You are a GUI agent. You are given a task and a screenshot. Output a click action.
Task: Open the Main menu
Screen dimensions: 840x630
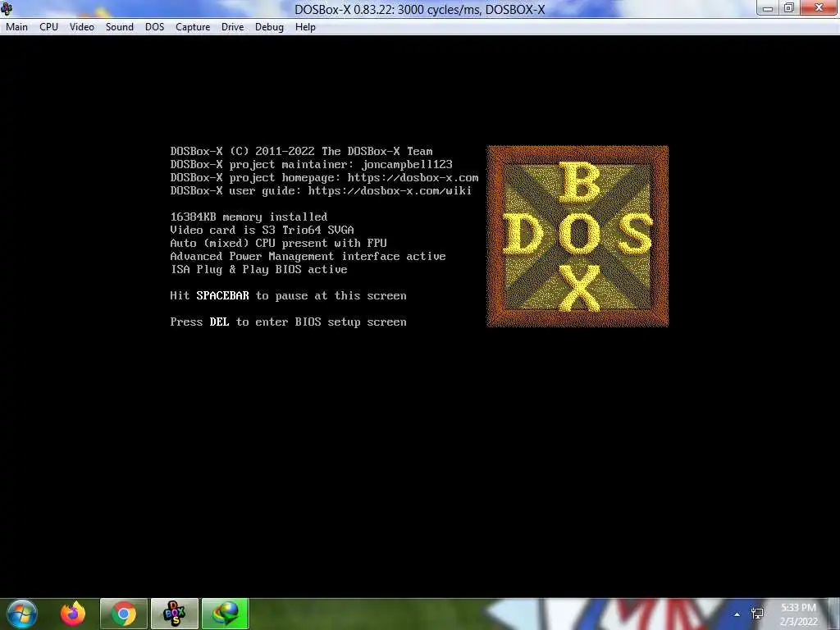[16, 27]
